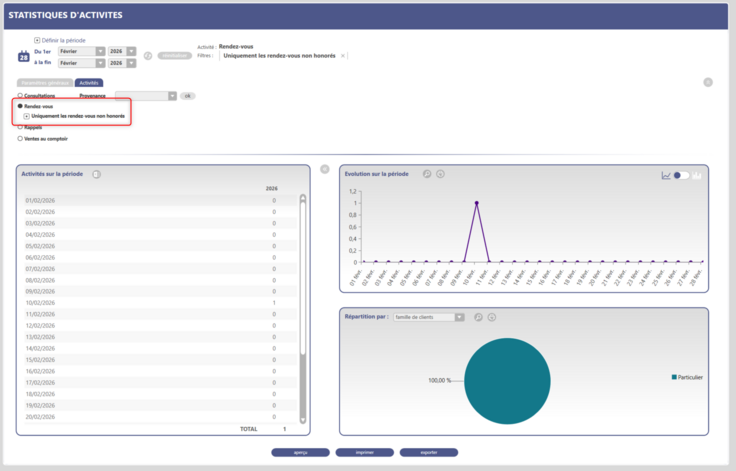Click the 'exporter' button
The height and width of the screenshot is (471, 736).
point(429,452)
